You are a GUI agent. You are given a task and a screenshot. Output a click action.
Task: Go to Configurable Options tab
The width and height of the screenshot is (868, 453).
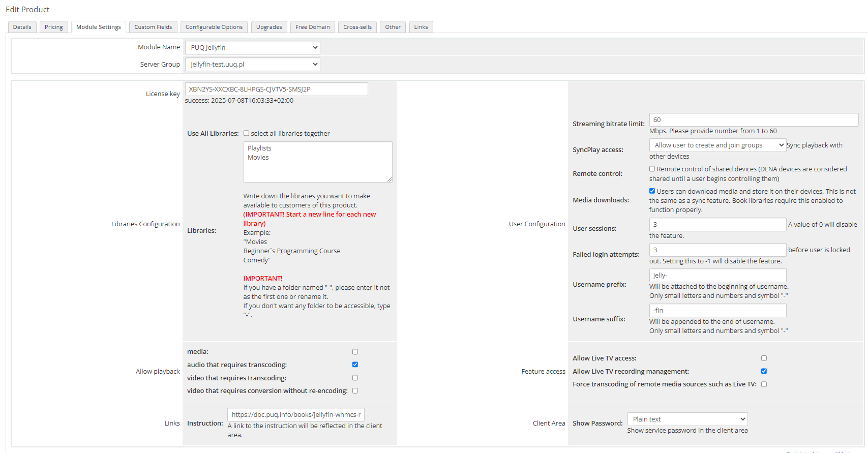214,27
